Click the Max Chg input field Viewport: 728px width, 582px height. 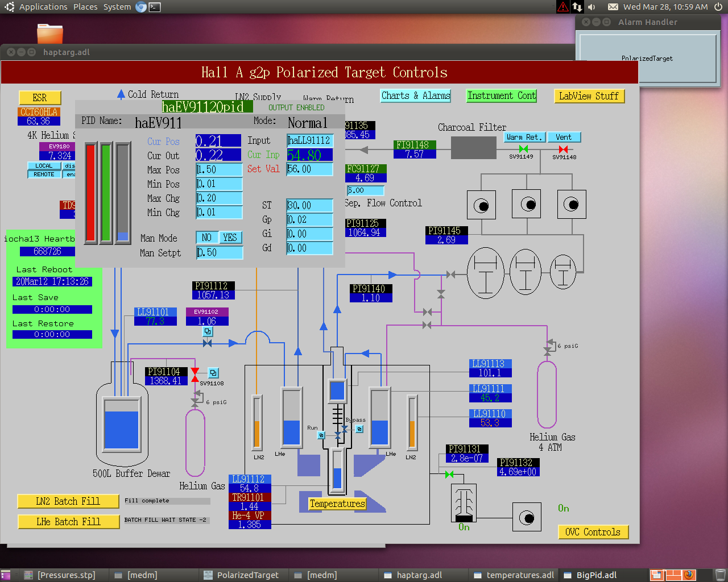coord(219,198)
